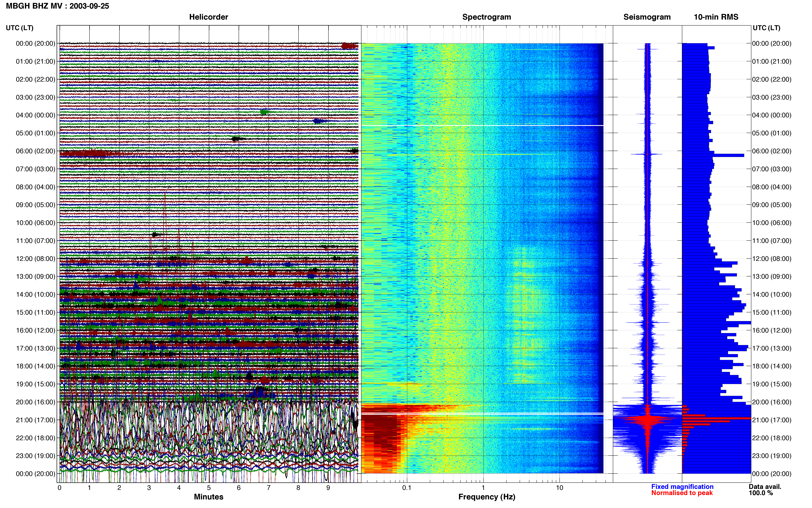Click the Seismogram panel heading

[x=647, y=17]
